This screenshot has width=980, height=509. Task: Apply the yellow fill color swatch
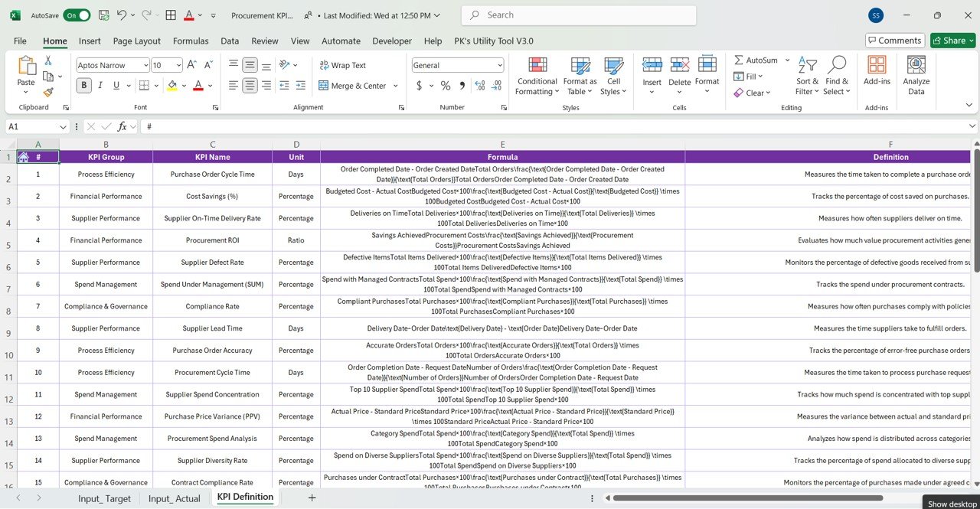(x=172, y=86)
